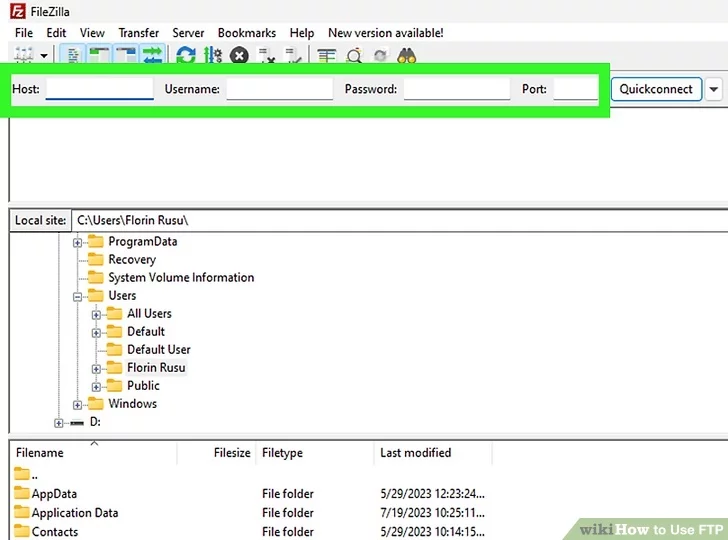Open the Server menu

188,33
